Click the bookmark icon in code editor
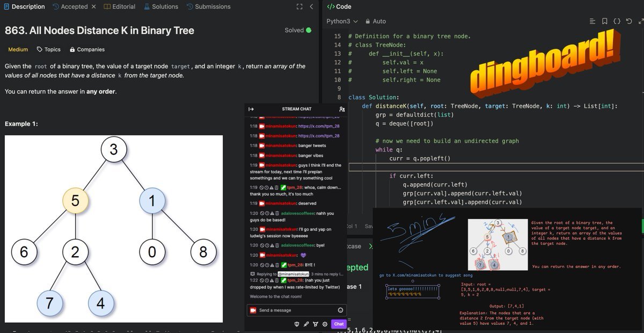644x333 pixels. [x=605, y=21]
